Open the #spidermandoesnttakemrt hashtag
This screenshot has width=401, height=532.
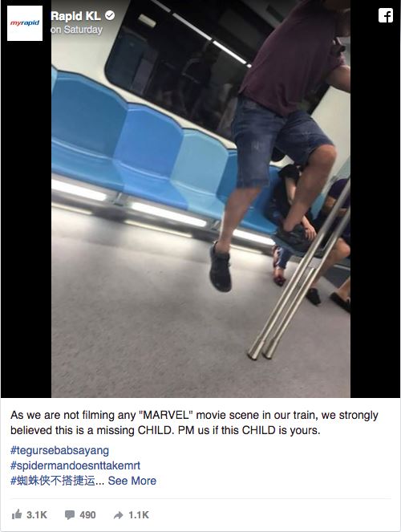pos(75,465)
